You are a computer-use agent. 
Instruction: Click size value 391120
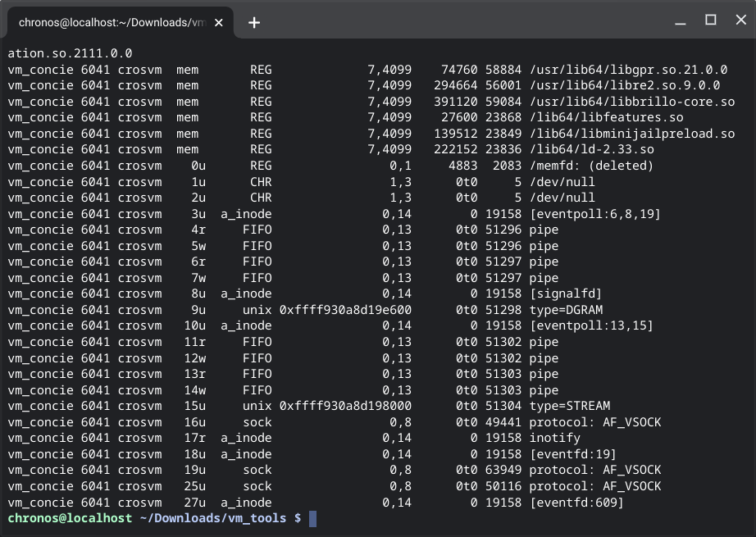coord(456,102)
